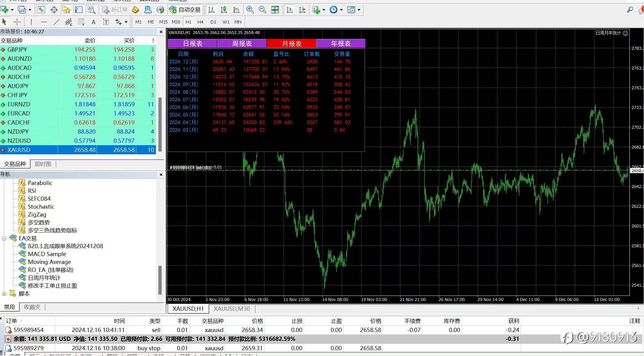Open the 周报表 weekly report tab

click(242, 43)
